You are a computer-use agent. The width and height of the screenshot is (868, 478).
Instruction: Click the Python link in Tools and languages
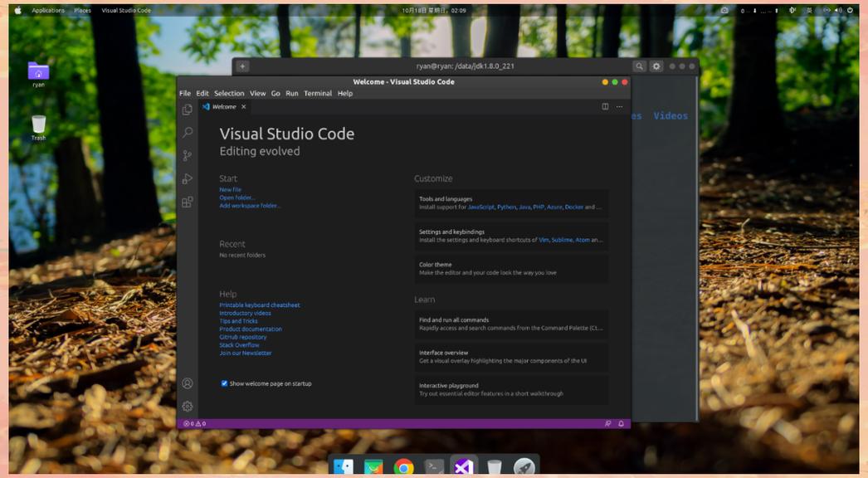[506, 207]
